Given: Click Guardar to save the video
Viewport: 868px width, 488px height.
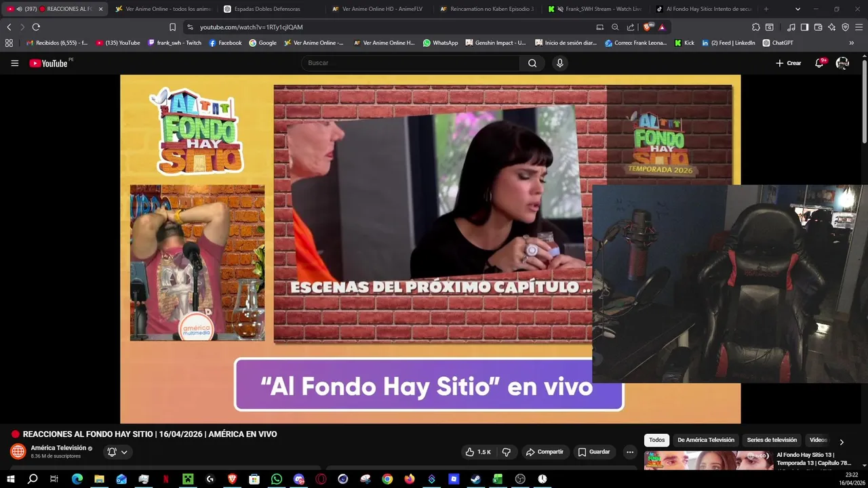Looking at the screenshot, I should tap(593, 452).
